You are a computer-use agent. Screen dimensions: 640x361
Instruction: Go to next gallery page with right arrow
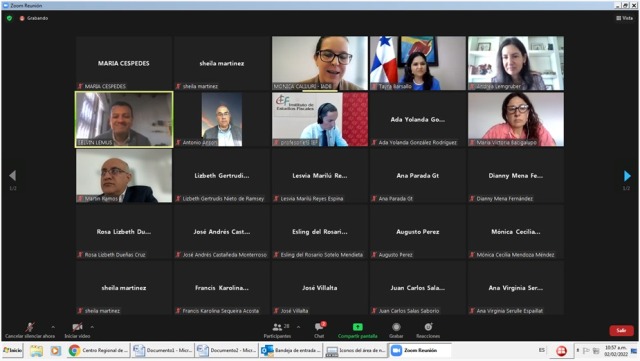tap(627, 176)
